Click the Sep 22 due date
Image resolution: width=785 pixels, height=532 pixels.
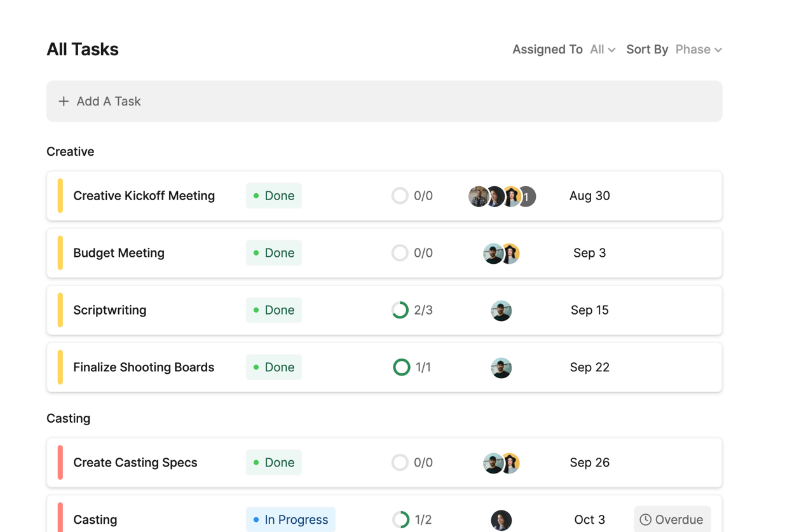589,367
